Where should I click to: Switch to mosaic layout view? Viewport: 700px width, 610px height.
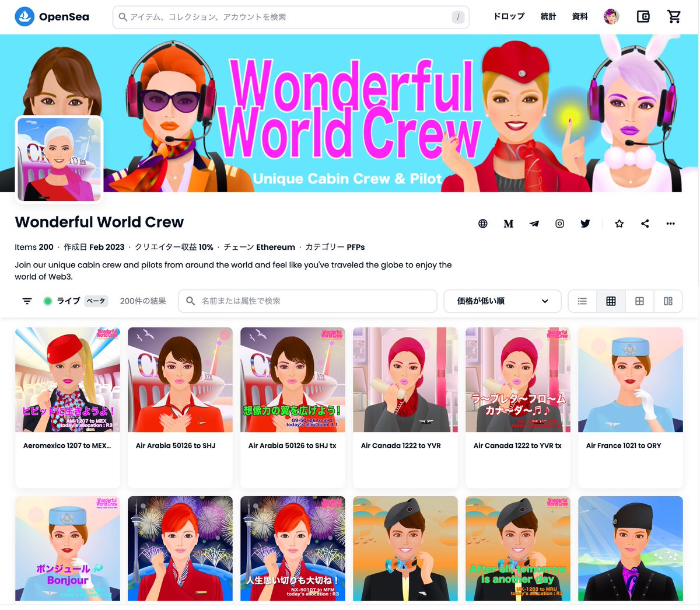coord(668,301)
